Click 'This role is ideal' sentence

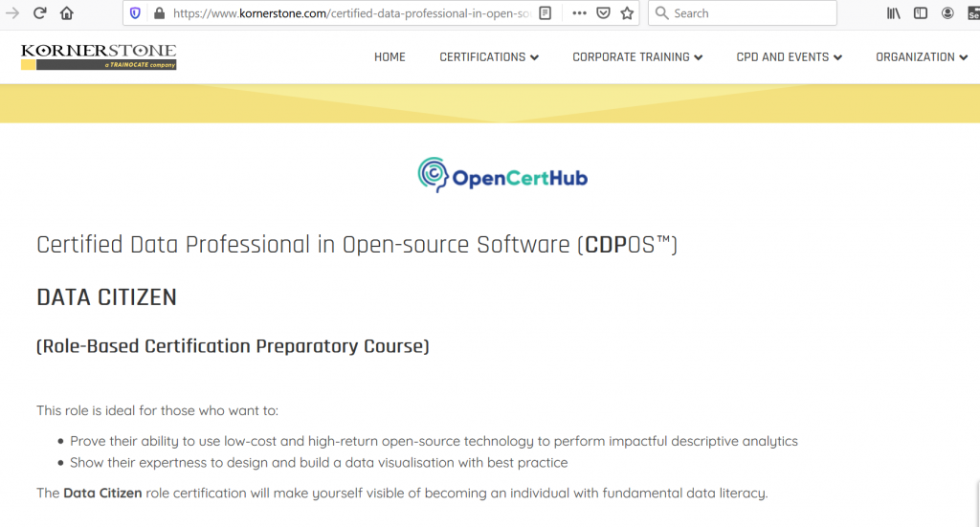pyautogui.click(x=158, y=410)
